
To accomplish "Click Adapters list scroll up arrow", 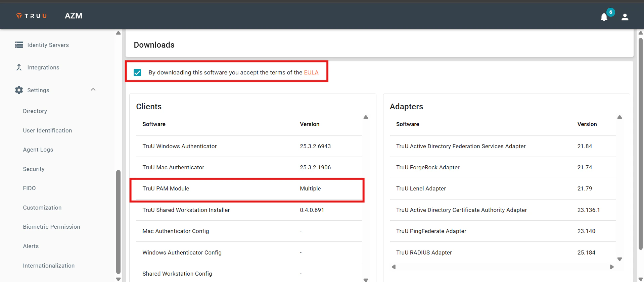I will point(620,117).
